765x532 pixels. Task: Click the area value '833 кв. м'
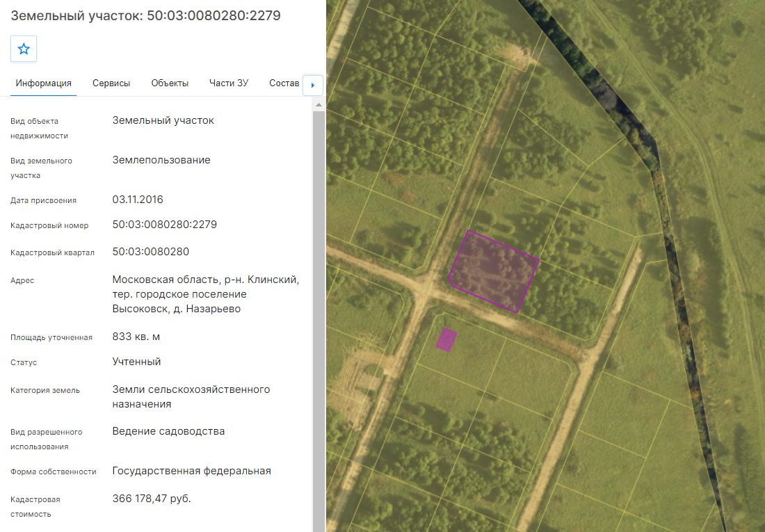pos(136,337)
